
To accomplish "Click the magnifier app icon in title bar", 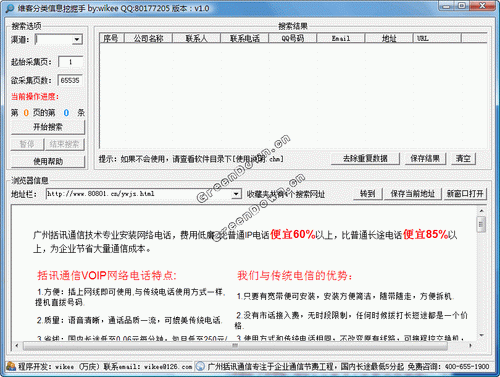I will coord(10,9).
